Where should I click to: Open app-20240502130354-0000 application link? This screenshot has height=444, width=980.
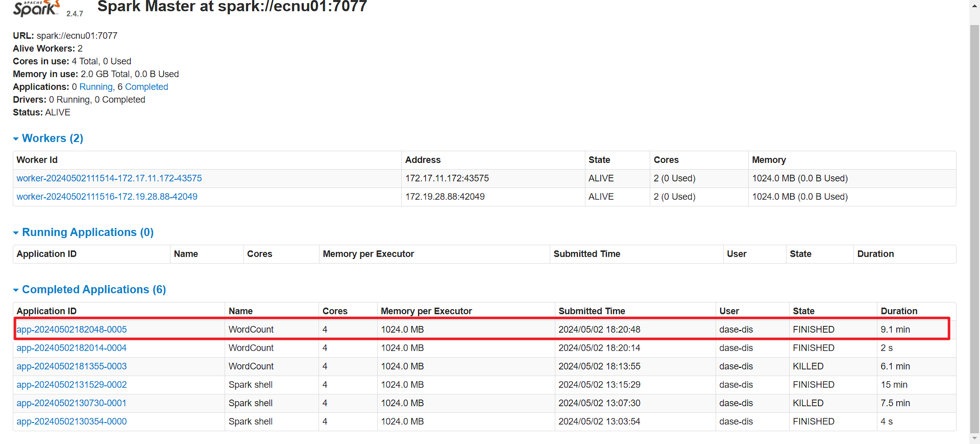coord(71,422)
